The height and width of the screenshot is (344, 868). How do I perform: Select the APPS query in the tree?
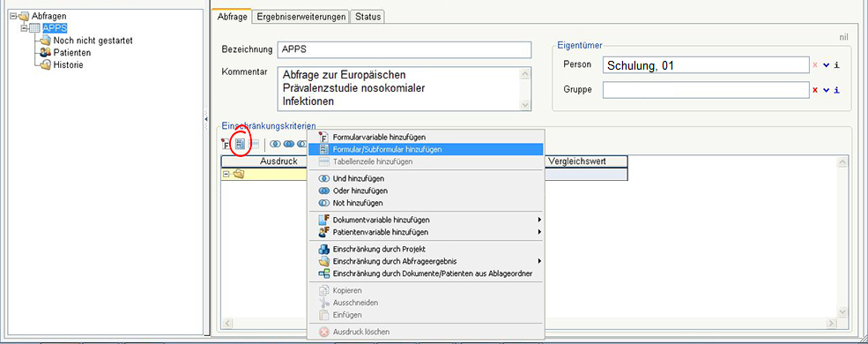[55, 28]
